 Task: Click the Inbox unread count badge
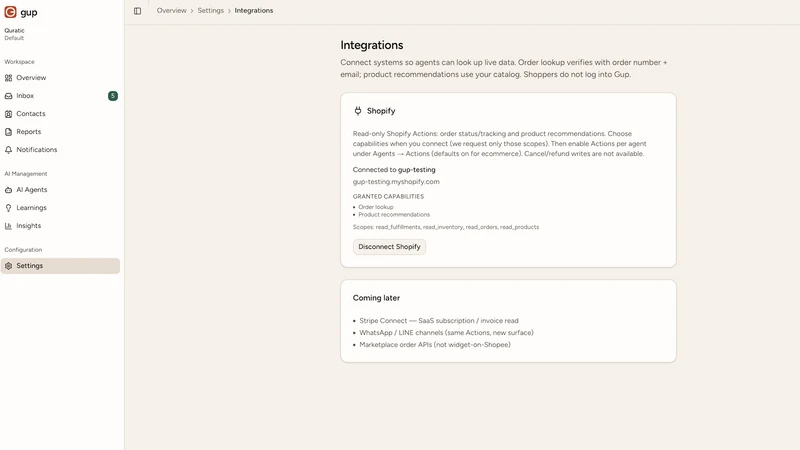[x=113, y=96]
